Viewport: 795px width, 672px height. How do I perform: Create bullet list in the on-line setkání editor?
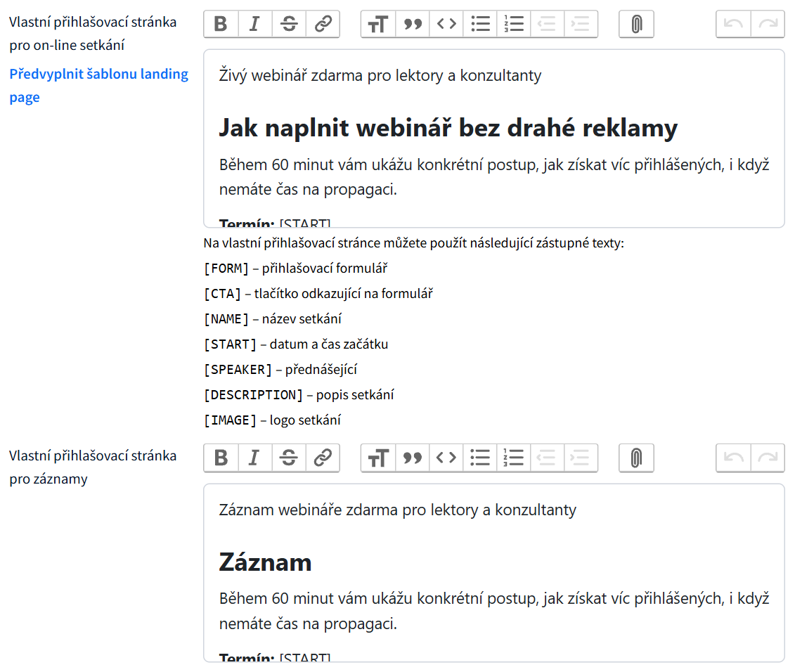[x=480, y=24]
